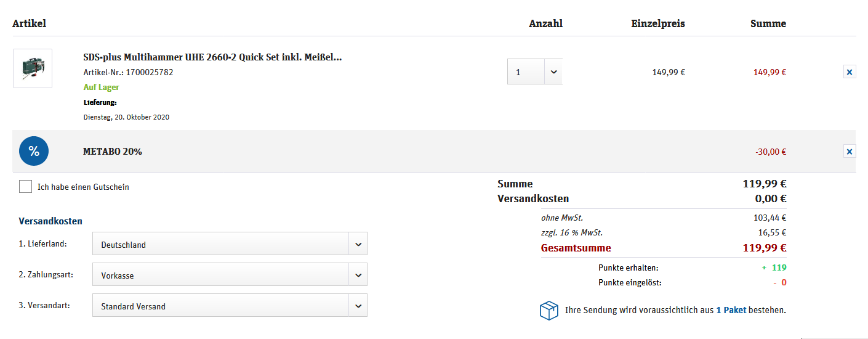
Task: Click the Gesamtsumme total amount
Action: click(765, 248)
